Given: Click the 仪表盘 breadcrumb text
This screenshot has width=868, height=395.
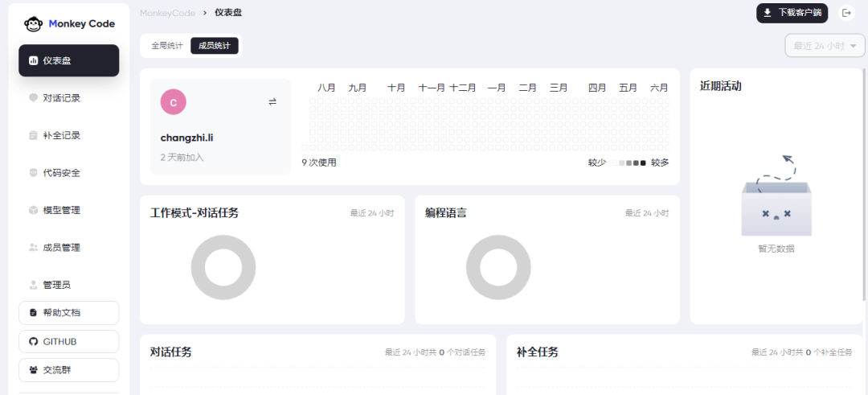Looking at the screenshot, I should (228, 13).
